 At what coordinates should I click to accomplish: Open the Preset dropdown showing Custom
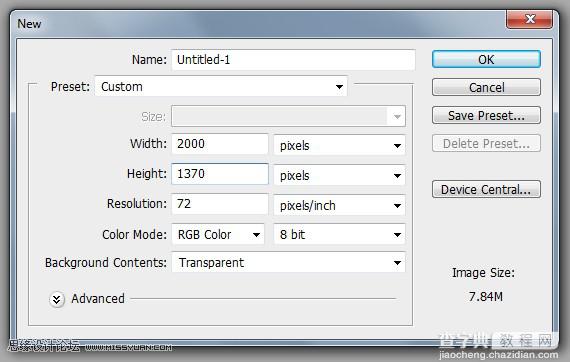pos(221,87)
